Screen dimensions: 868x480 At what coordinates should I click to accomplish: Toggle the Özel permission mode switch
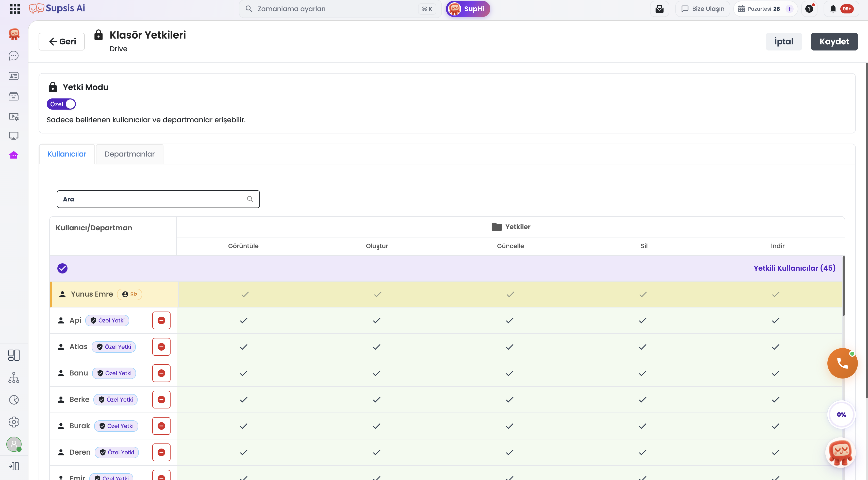[x=61, y=104]
